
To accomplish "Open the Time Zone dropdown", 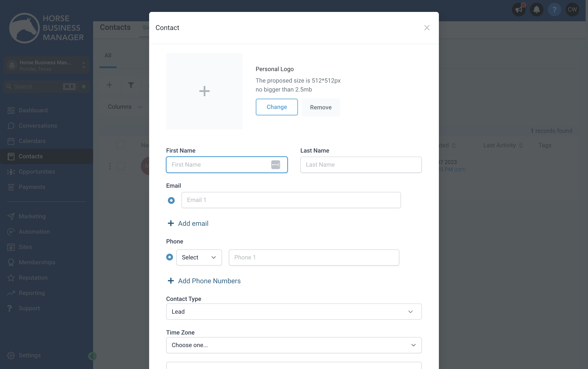I will [x=294, y=345].
